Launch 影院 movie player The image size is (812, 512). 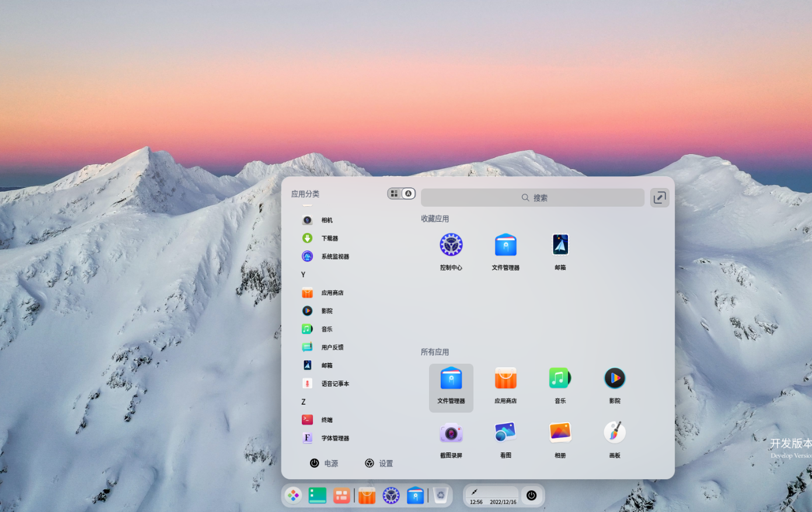(x=614, y=378)
